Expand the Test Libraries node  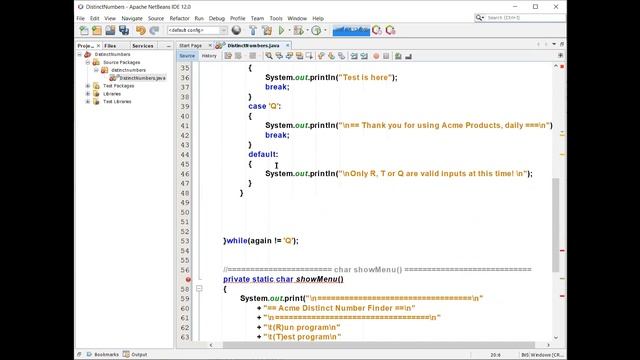point(88,102)
